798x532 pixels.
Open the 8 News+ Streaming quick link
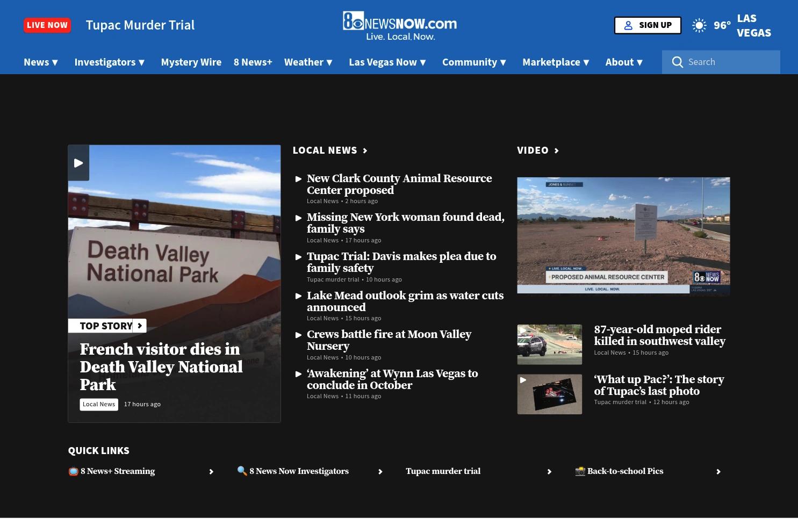click(x=118, y=471)
